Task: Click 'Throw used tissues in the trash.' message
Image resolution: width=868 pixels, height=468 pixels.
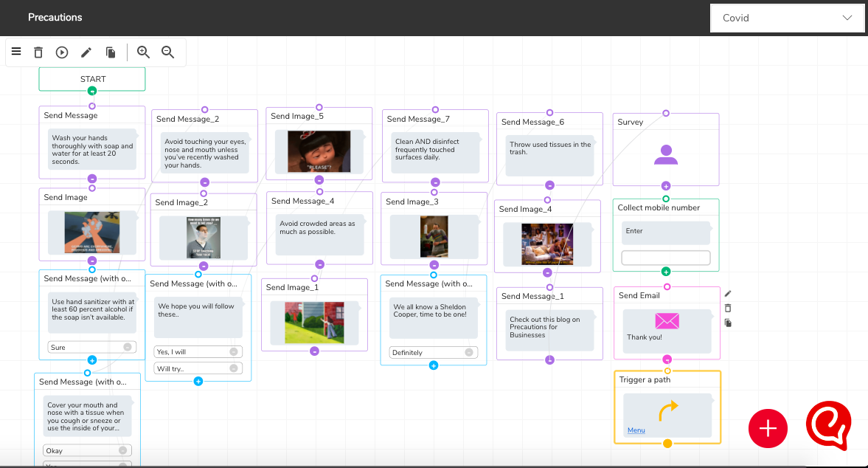Action: click(x=550, y=148)
